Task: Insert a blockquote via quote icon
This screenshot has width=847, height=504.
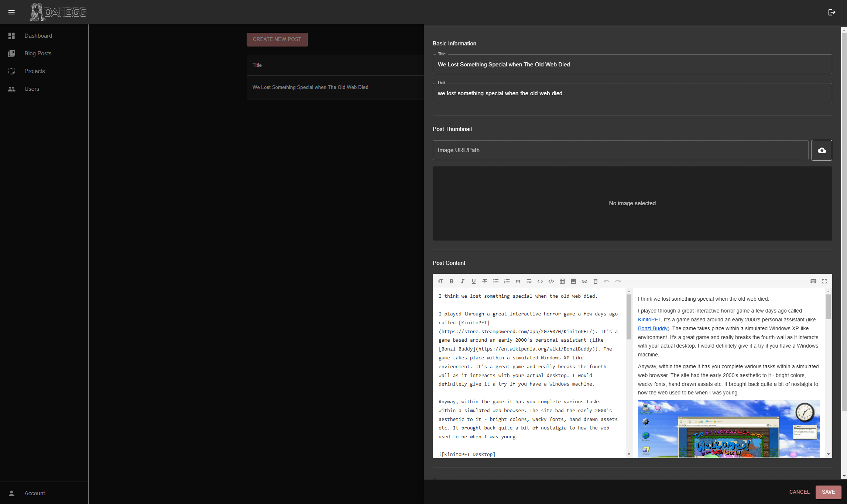Action: coord(518,281)
